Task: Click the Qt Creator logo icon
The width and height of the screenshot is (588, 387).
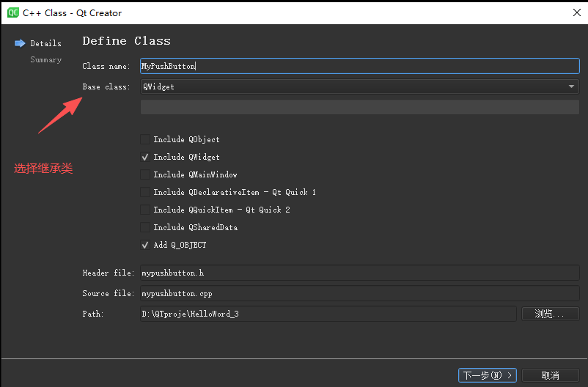Action: [x=12, y=12]
